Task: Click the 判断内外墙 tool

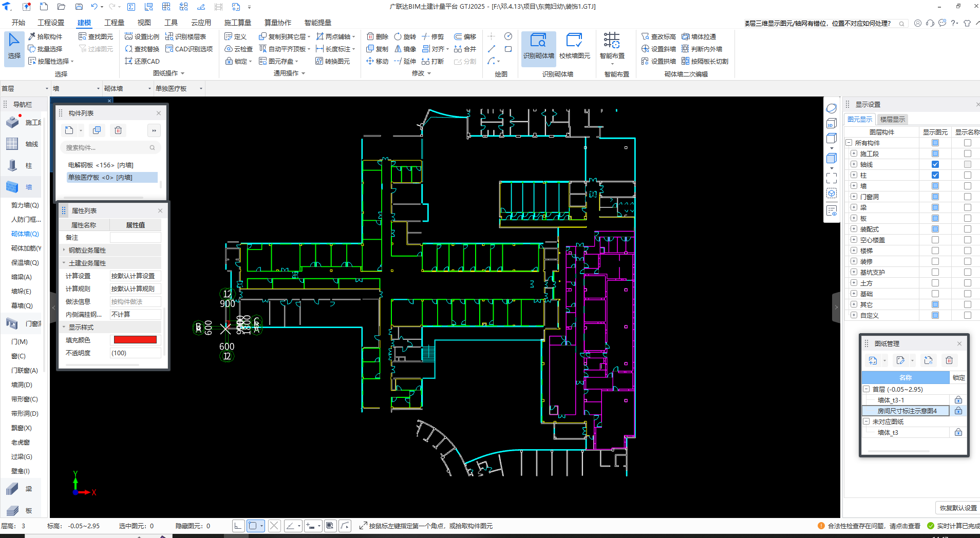Action: click(x=702, y=49)
